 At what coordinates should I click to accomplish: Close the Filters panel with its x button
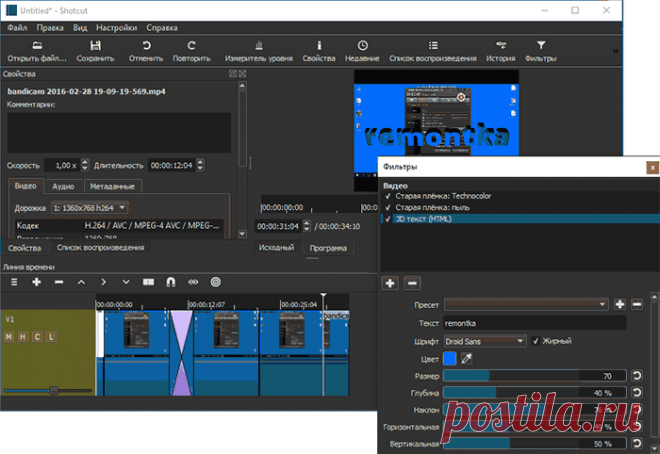point(652,167)
